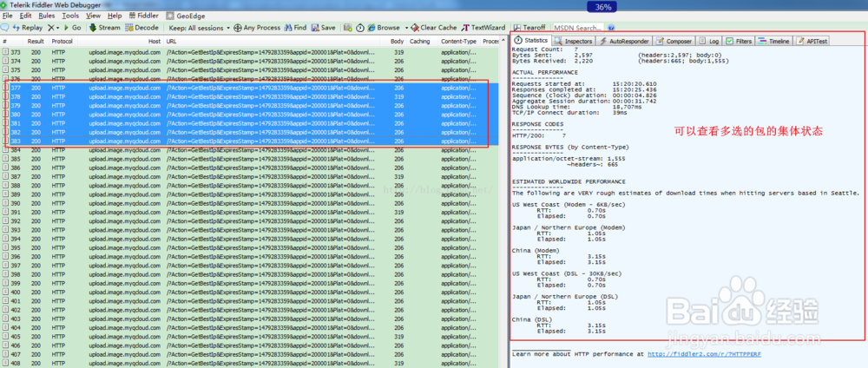Click the timer stopwatch icon in toolbar
Viewport: 868px width, 368px height.
pyautogui.click(x=360, y=27)
